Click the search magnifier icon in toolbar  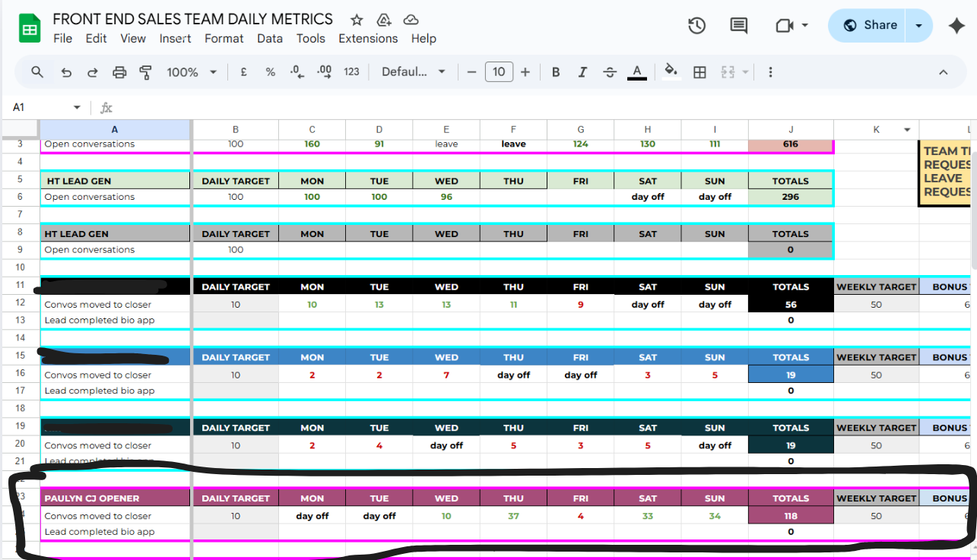click(x=37, y=72)
